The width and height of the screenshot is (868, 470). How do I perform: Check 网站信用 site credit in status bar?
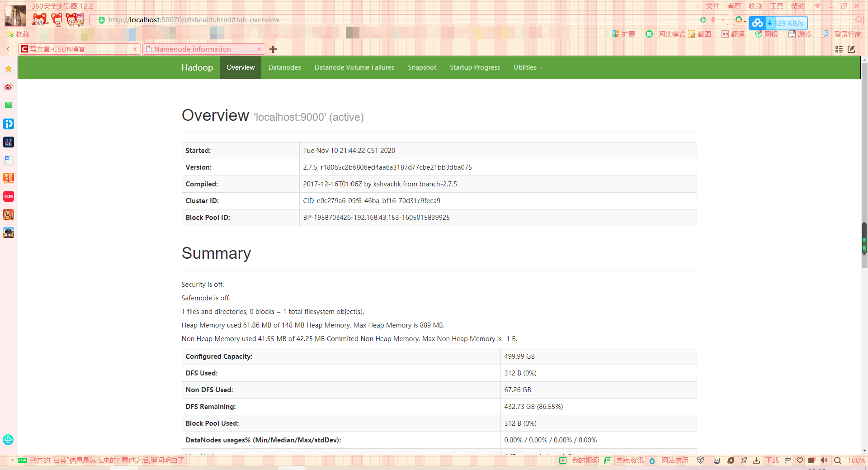click(669, 460)
